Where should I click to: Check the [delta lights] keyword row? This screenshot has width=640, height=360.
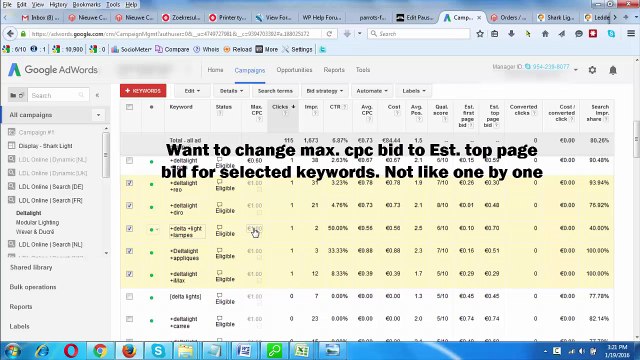129,296
